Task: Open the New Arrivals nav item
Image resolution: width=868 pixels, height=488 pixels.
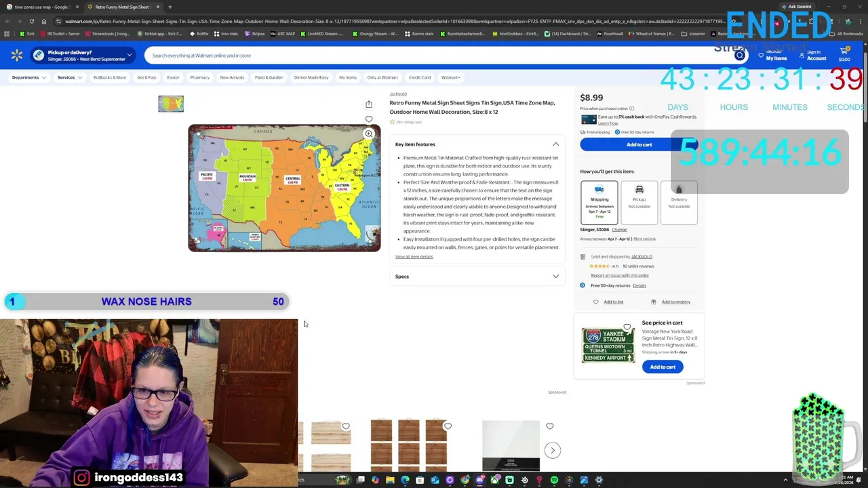Action: [x=232, y=77]
